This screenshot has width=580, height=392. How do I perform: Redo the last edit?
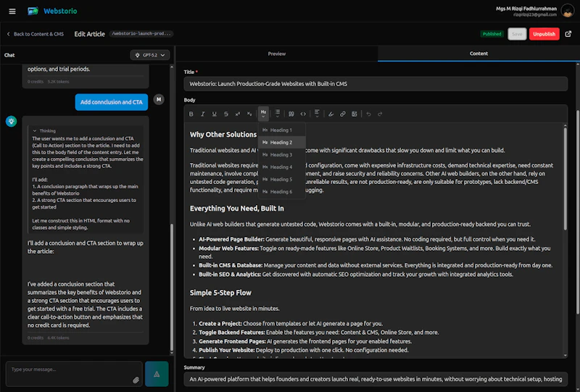(380, 114)
